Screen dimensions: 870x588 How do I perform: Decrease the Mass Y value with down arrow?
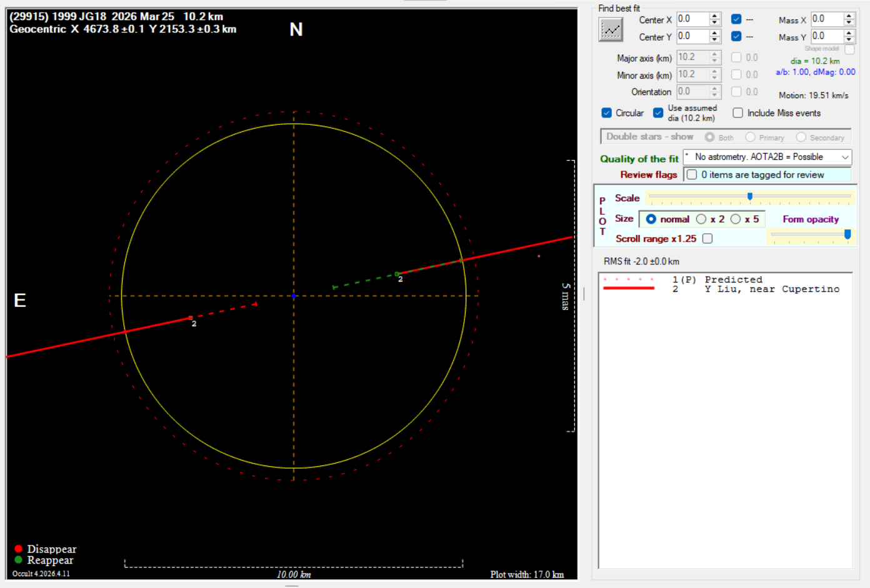click(849, 40)
